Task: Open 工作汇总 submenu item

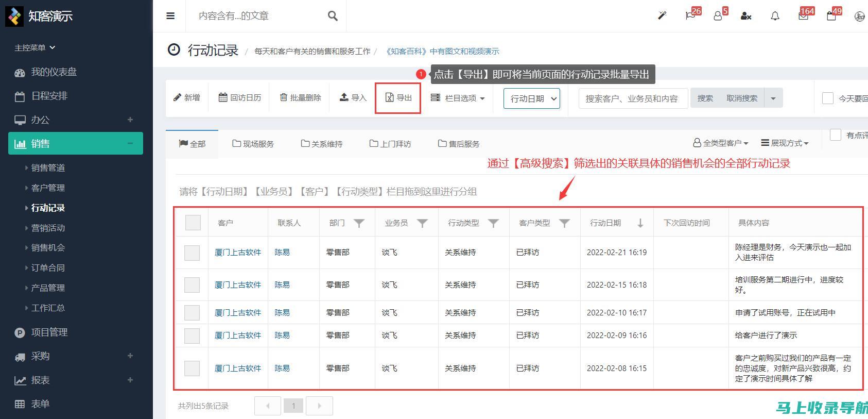Action: pos(48,308)
